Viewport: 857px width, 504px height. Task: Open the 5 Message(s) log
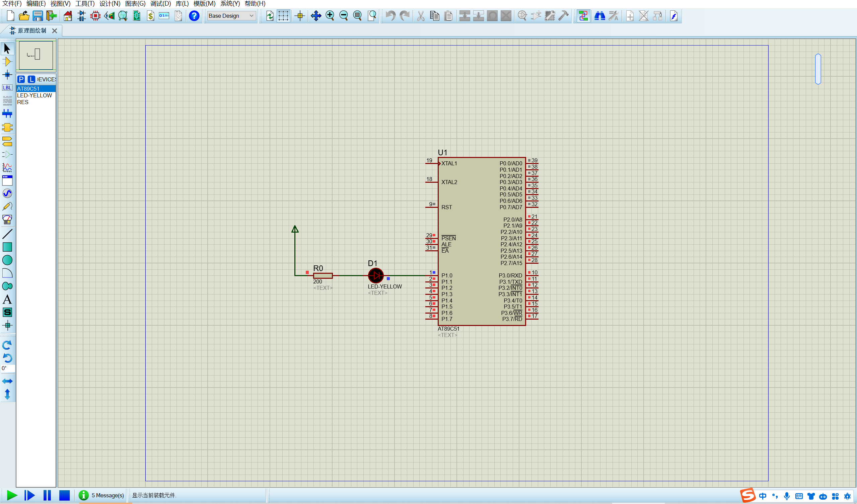(101, 495)
